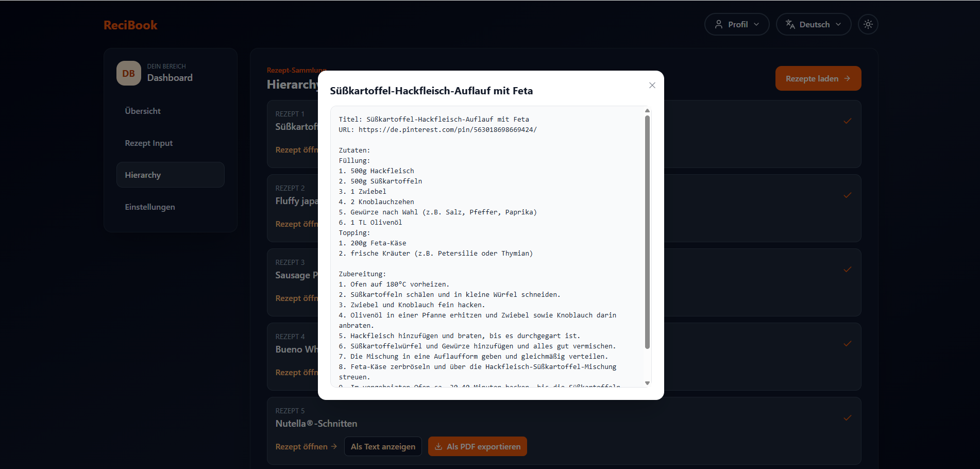Viewport: 980px width, 469px height.
Task: Click the user icon next to Profil
Action: tap(718, 24)
